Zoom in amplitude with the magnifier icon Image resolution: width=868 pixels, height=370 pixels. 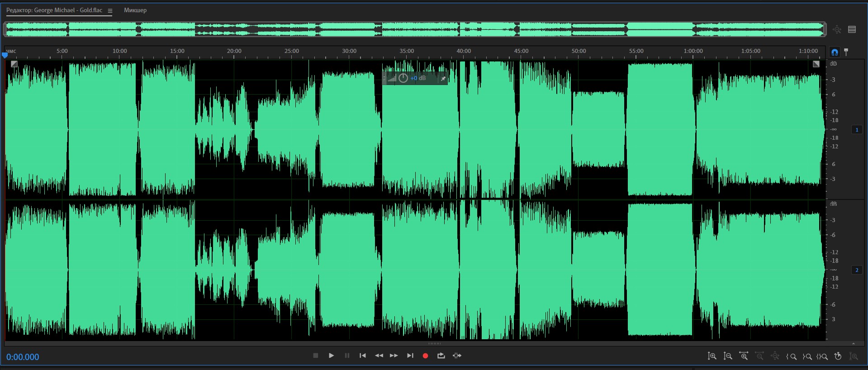tap(711, 356)
